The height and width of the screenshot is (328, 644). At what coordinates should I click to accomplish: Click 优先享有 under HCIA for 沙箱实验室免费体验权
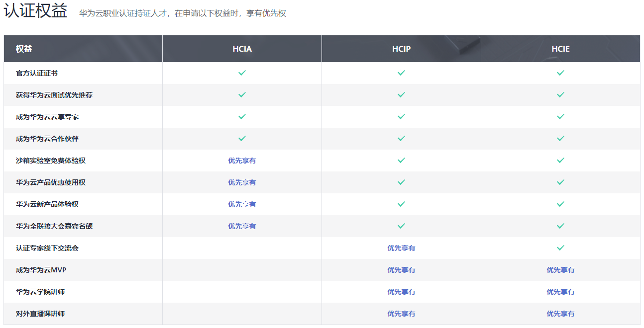click(x=242, y=161)
